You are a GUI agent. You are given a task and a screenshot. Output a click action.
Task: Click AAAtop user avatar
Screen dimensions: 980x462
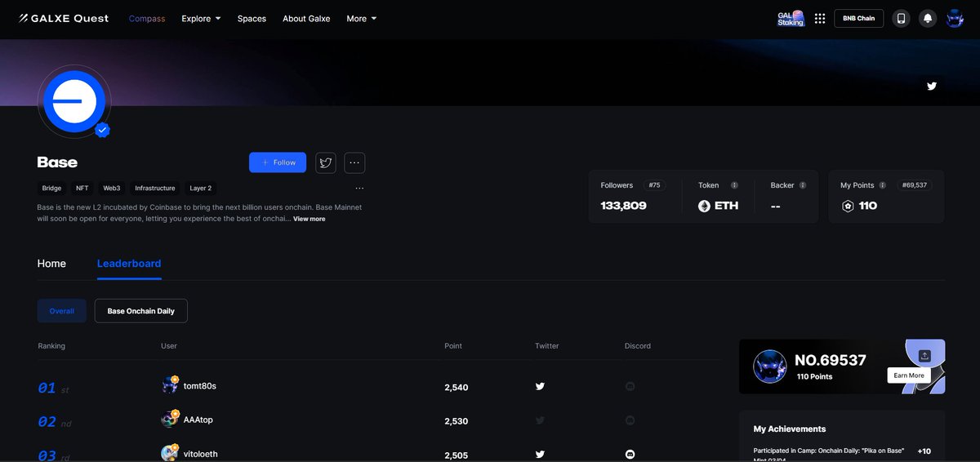coord(170,420)
